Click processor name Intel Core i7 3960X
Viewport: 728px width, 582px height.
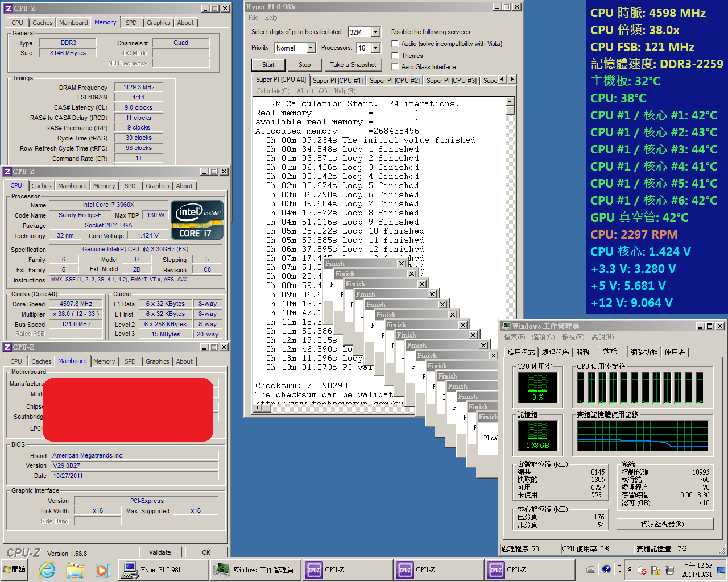pyautogui.click(x=109, y=205)
